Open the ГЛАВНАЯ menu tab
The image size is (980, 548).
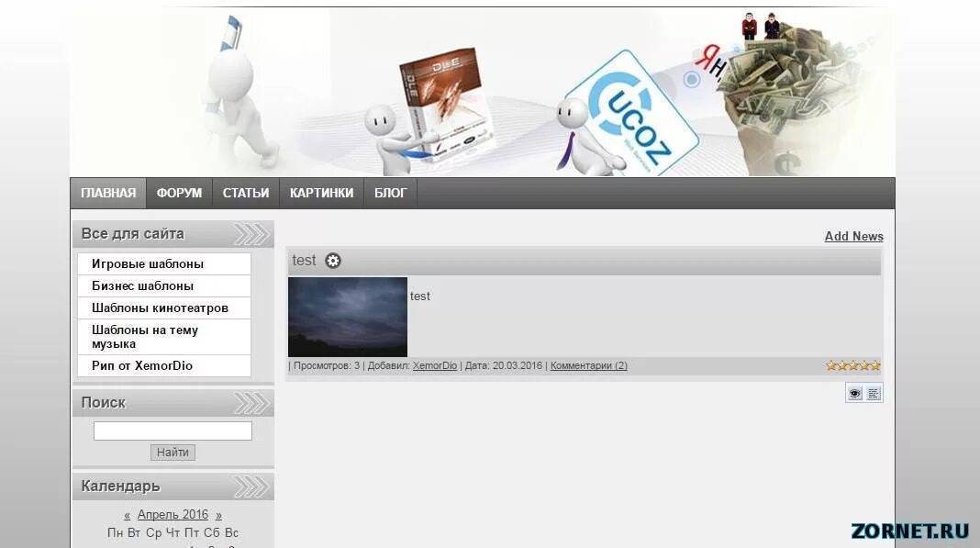click(108, 194)
